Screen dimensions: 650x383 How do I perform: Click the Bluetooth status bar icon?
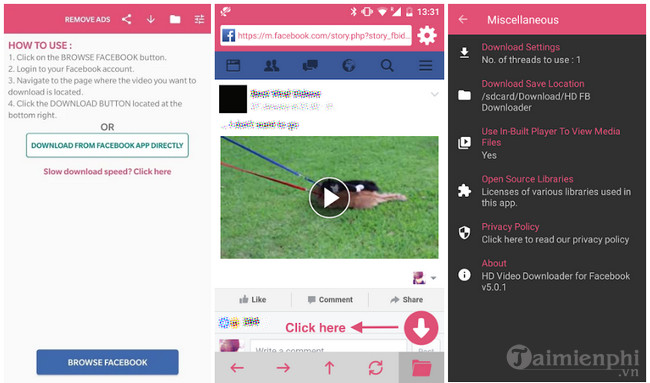coord(353,12)
